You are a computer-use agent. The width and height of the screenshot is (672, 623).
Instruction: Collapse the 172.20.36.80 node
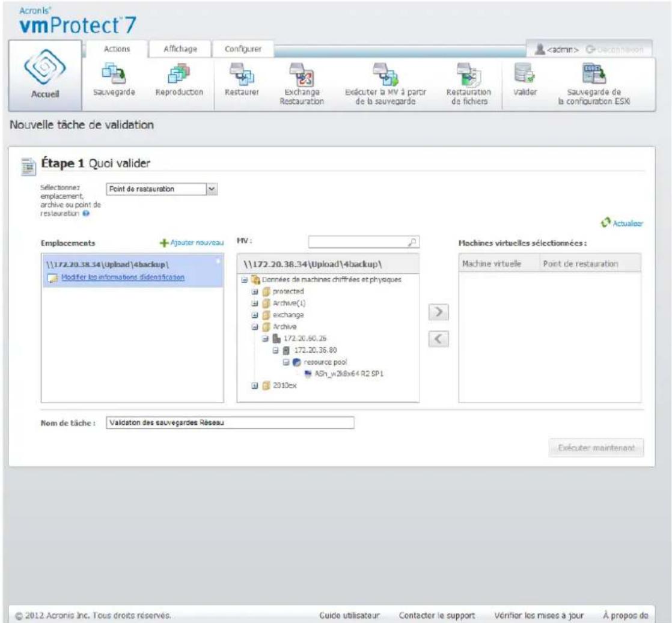point(275,350)
